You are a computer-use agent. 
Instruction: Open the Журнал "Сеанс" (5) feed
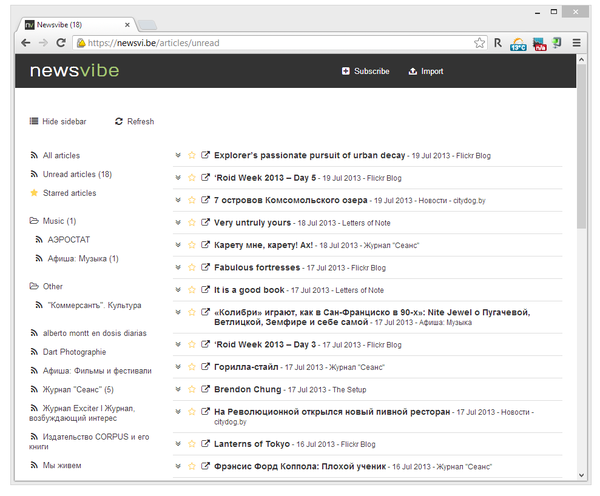pos(72,389)
